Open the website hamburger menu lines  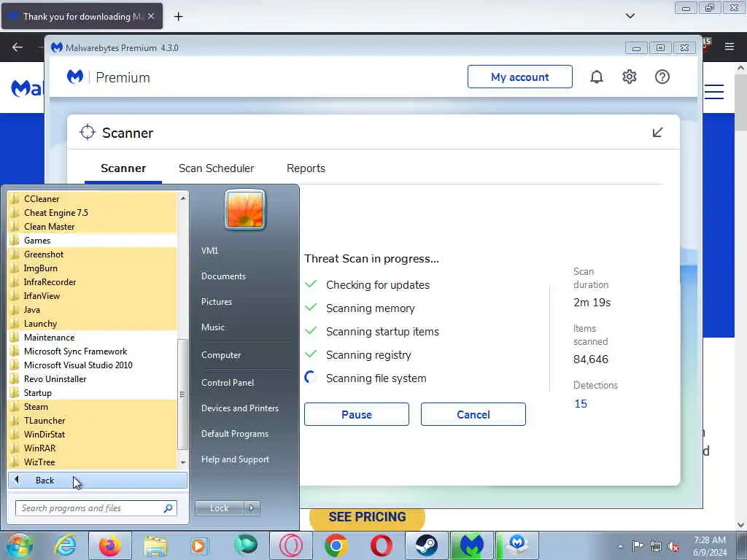pos(714,91)
